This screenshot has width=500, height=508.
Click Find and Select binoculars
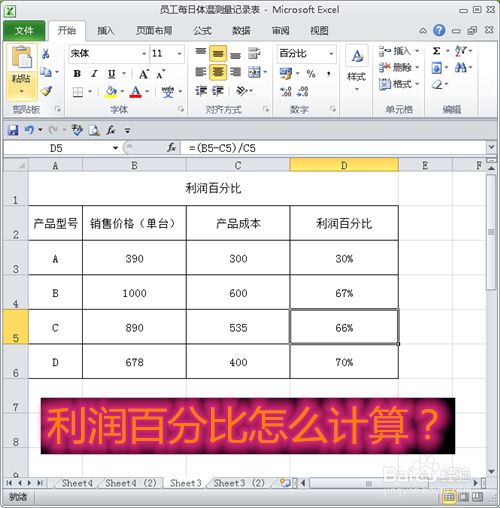pos(461,68)
